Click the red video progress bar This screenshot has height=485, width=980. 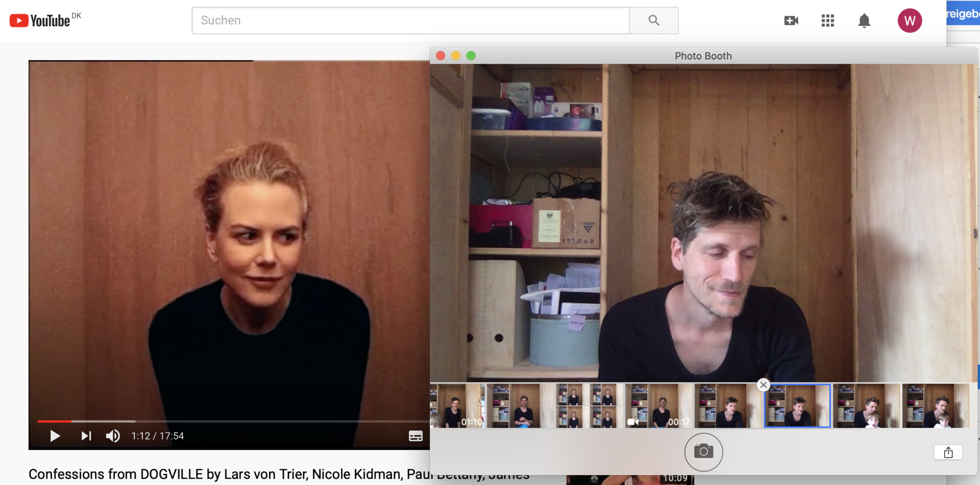click(x=54, y=421)
